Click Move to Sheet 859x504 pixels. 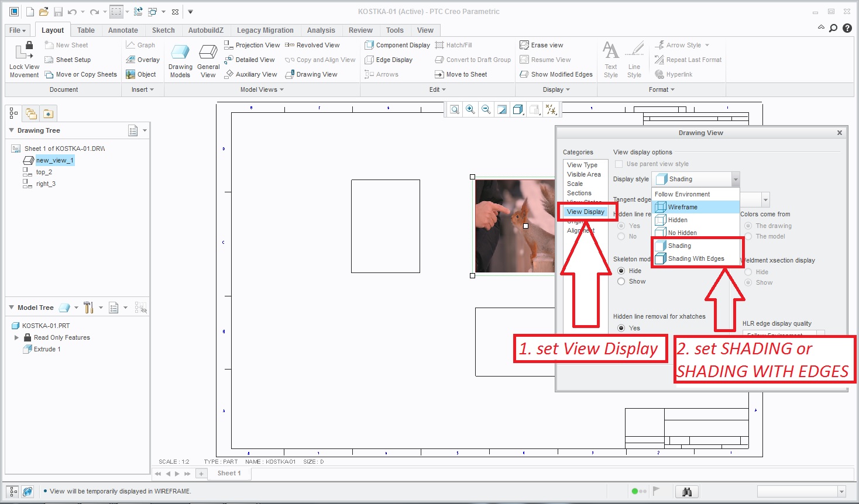tap(461, 74)
